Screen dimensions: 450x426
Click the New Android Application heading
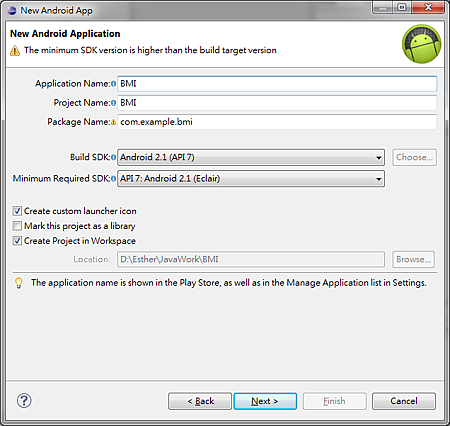(x=65, y=34)
